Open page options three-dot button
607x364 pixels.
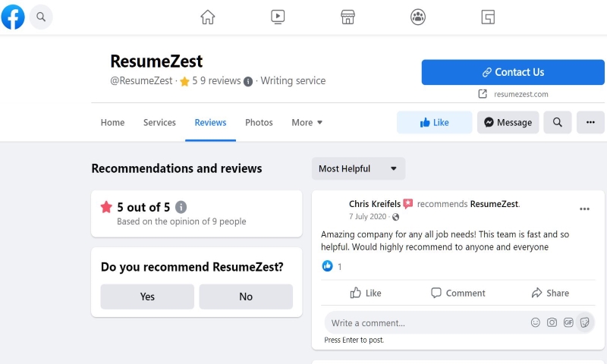[x=590, y=122]
